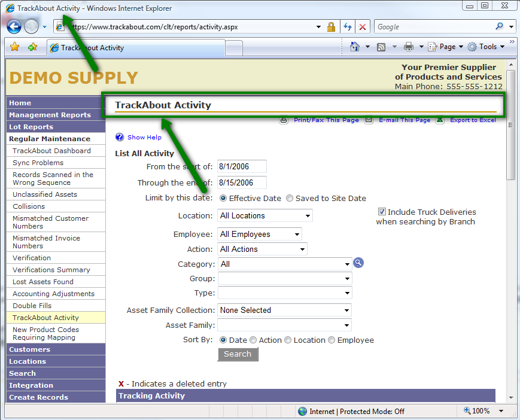Screen dimensions: 520x420
Task: Open Favorites Center star icon
Action: tap(14, 47)
